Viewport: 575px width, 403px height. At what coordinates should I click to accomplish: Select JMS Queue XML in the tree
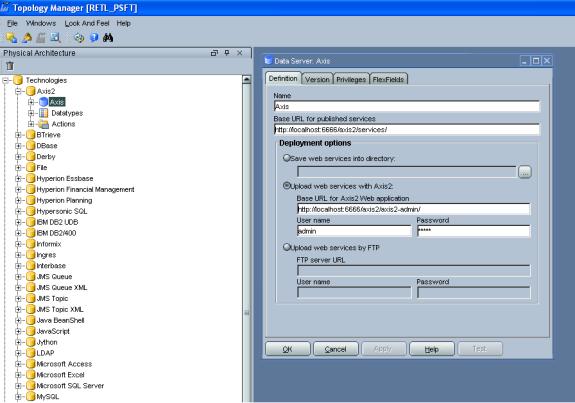tap(62, 287)
